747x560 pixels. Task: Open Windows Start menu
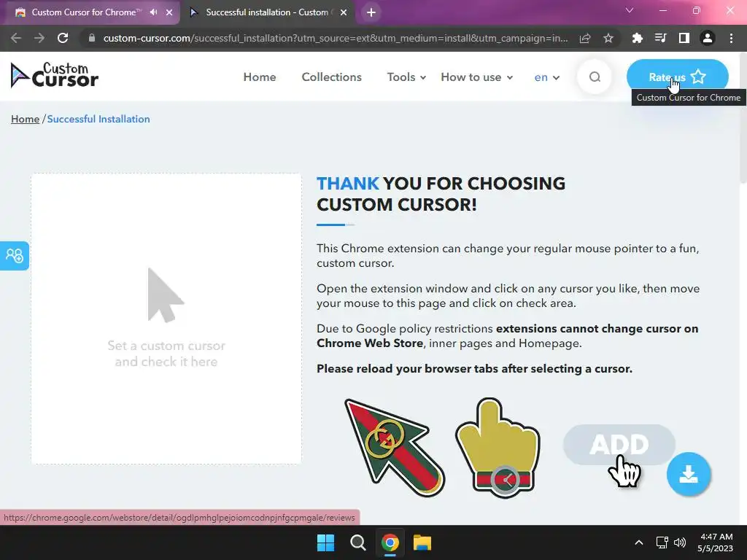326,542
